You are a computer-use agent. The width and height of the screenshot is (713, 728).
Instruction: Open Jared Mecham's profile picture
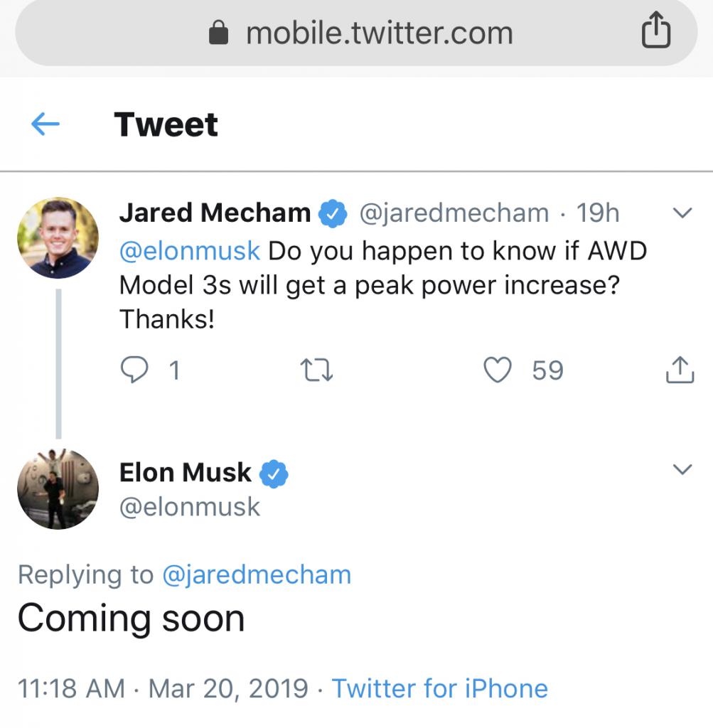[x=58, y=237]
